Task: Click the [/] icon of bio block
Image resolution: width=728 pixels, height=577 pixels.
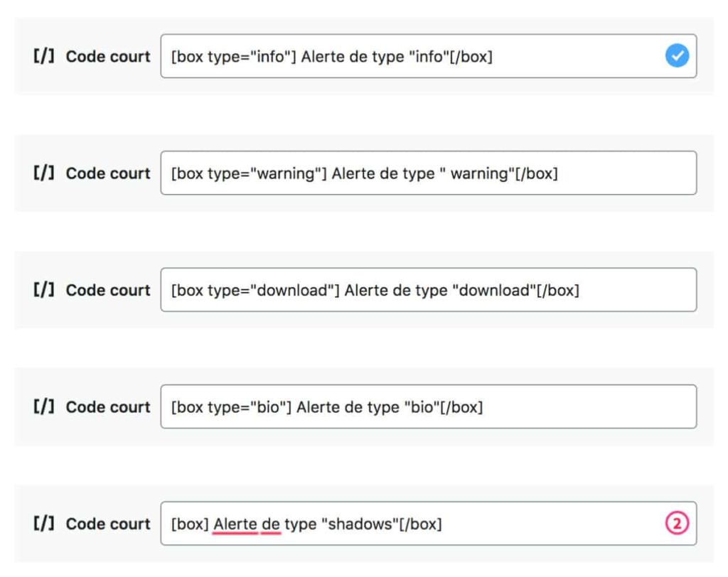Action: 44,406
